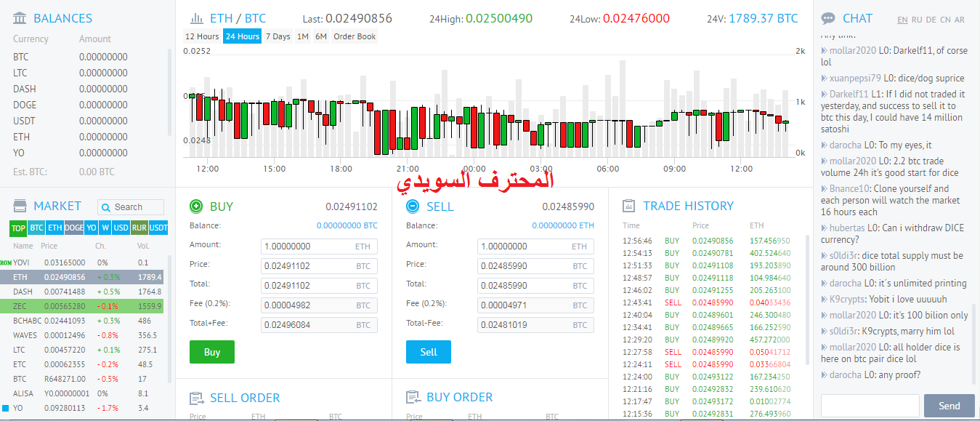Viewport: 980px width, 421px height.
Task: Click the buy price 0.02491102 header value
Action: (352, 207)
